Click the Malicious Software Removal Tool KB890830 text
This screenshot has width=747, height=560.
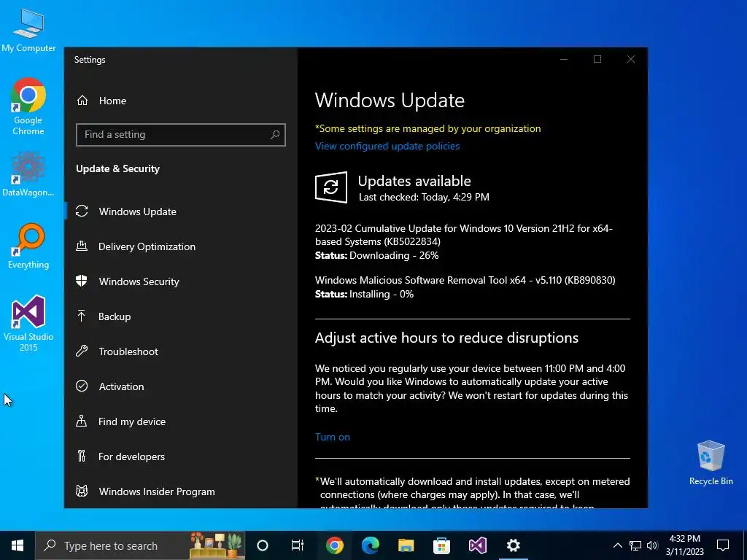465,280
